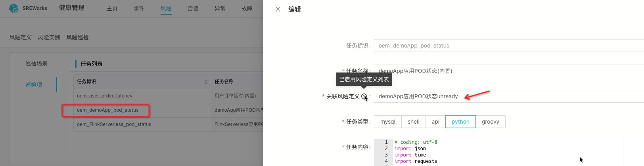Select mysql task type
644x166 pixels.
pos(387,122)
